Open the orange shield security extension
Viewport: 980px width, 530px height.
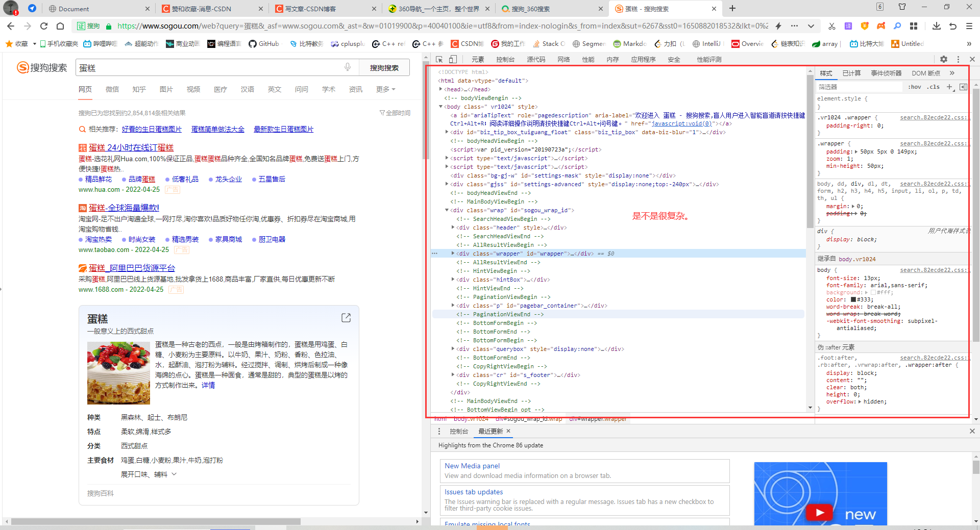[865, 26]
